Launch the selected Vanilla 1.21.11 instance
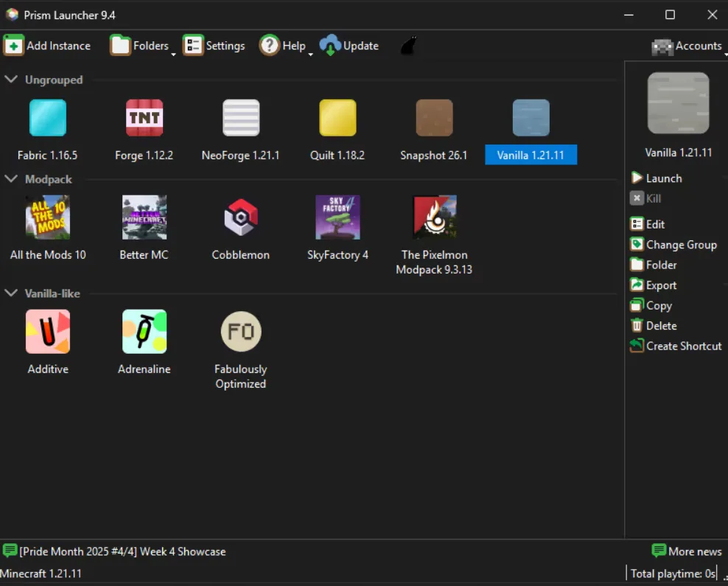 [656, 178]
